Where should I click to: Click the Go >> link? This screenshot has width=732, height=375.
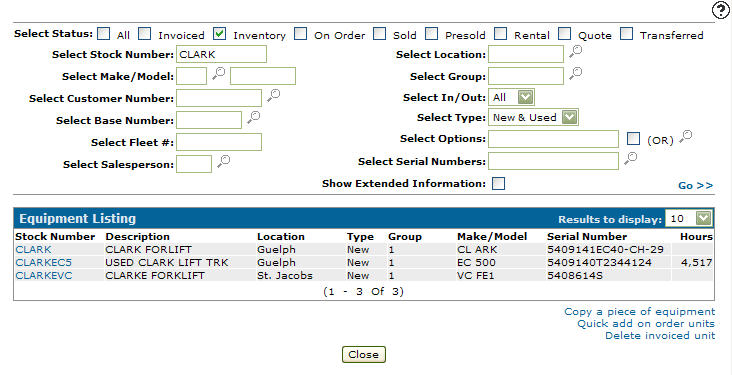pos(696,185)
